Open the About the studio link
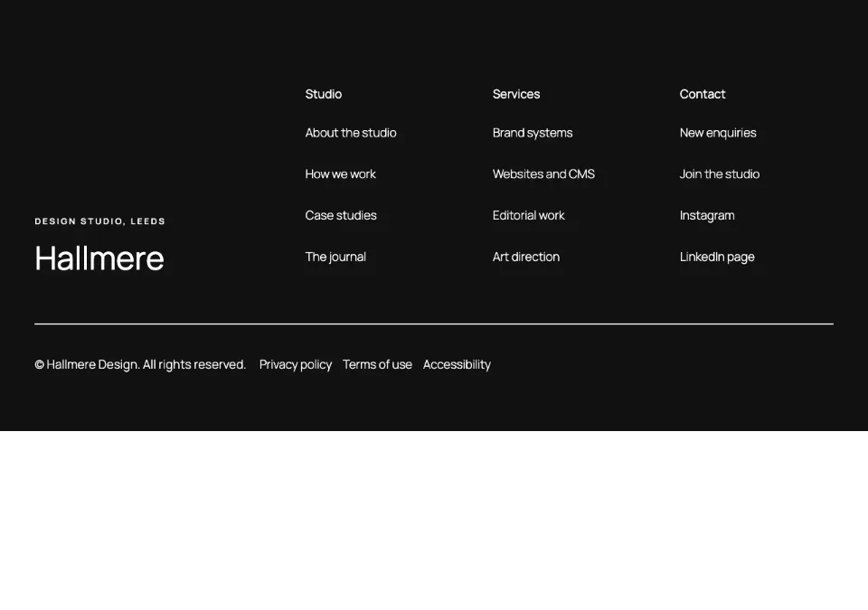The image size is (868, 610). tap(351, 133)
